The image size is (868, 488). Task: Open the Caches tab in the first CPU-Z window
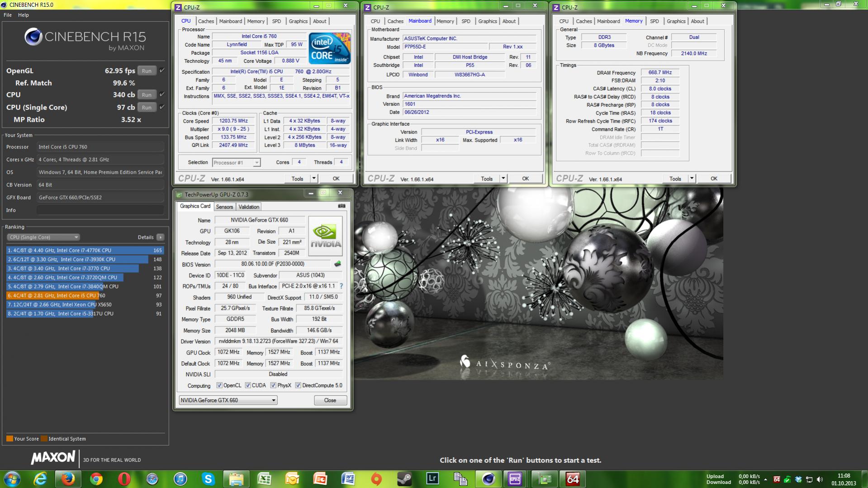point(206,21)
